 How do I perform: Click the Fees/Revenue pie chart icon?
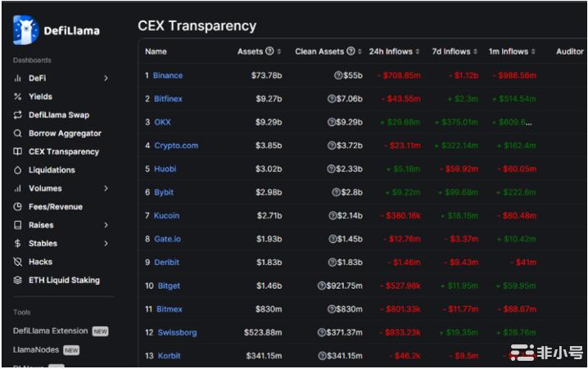point(18,207)
